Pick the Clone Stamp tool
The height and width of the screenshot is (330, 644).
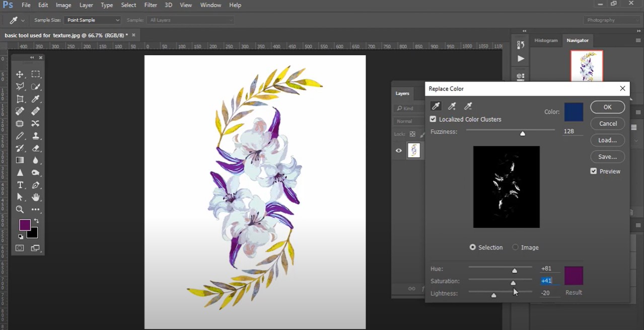click(x=36, y=136)
